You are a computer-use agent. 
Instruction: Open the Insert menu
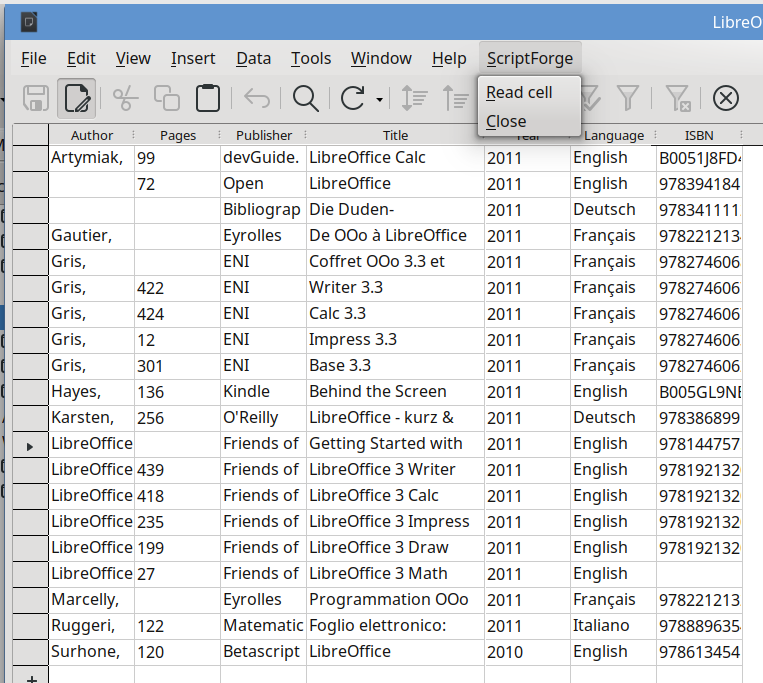pyautogui.click(x=193, y=58)
